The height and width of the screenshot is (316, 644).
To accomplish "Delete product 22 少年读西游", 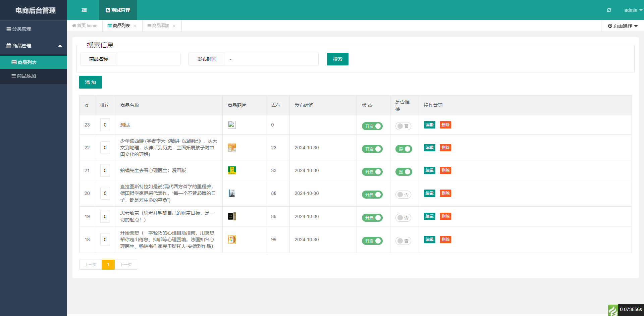I will click(x=445, y=148).
